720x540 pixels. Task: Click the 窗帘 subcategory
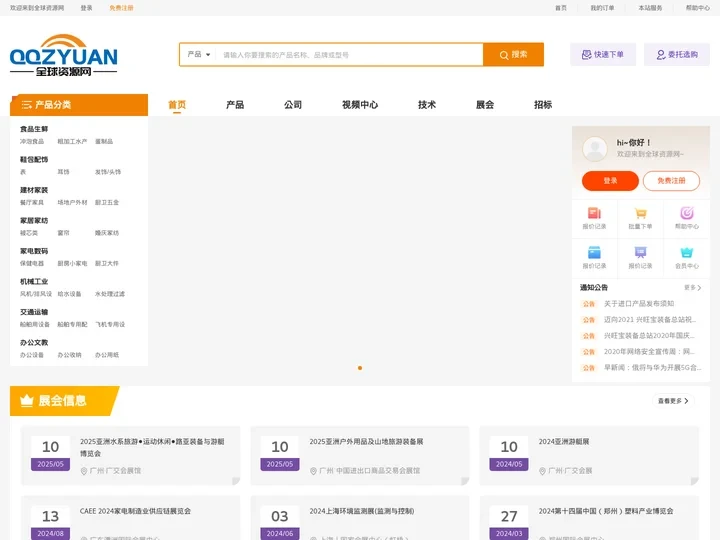(x=63, y=233)
